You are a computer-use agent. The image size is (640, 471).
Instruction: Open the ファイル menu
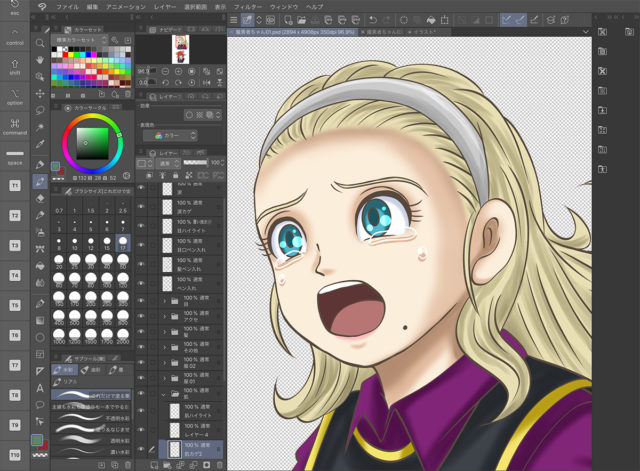[67, 7]
